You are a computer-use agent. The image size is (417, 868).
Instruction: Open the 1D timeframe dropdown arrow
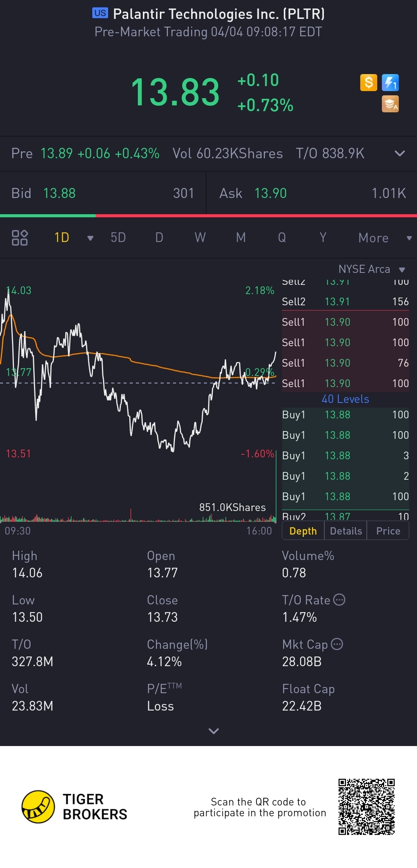[x=90, y=238]
